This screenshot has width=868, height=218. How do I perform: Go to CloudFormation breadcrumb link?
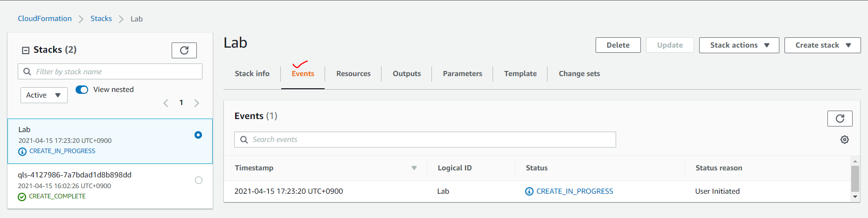point(45,19)
